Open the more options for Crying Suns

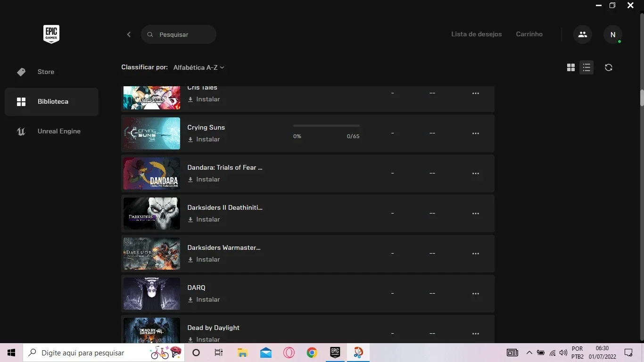coord(476,133)
